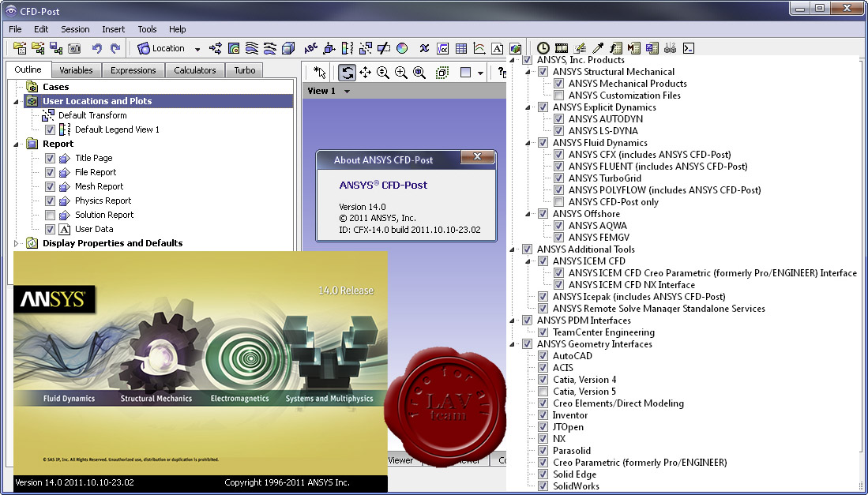Switch to the Variables tab
This screenshot has width=868, height=495.
pos(76,70)
